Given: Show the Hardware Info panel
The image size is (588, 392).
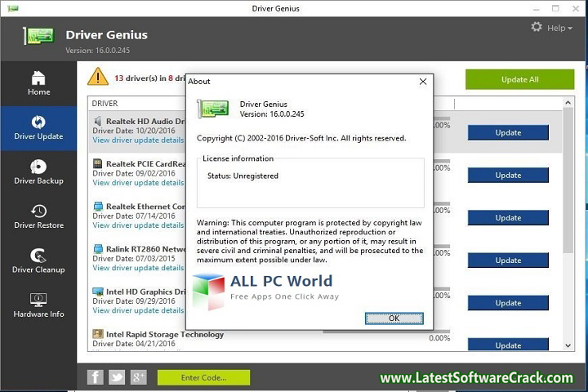Looking at the screenshot, I should pos(38,305).
